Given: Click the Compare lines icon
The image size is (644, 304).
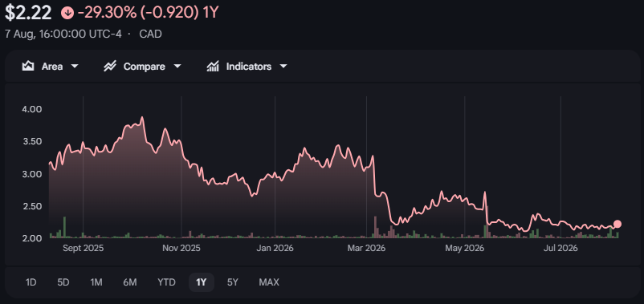Looking at the screenshot, I should (x=110, y=66).
